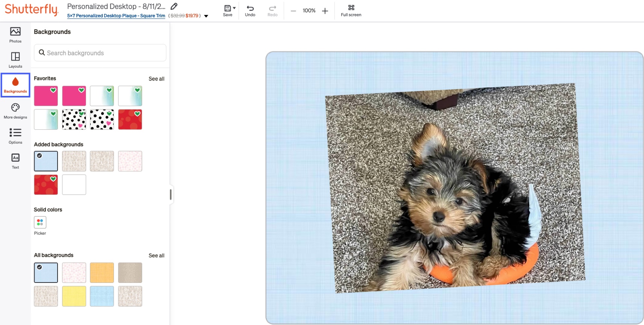
Task: Select first pink favorite background
Action: 46,96
